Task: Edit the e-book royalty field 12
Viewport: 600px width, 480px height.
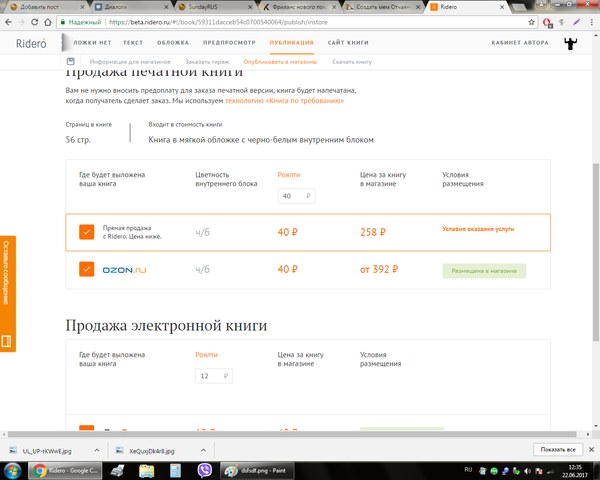Action: click(214, 376)
